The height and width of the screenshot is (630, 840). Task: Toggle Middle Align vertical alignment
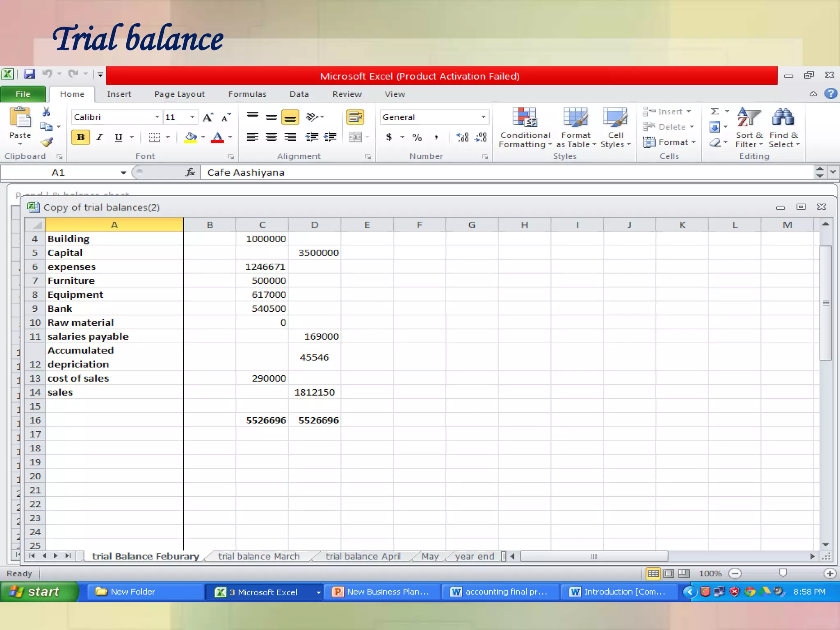pyautogui.click(x=271, y=117)
